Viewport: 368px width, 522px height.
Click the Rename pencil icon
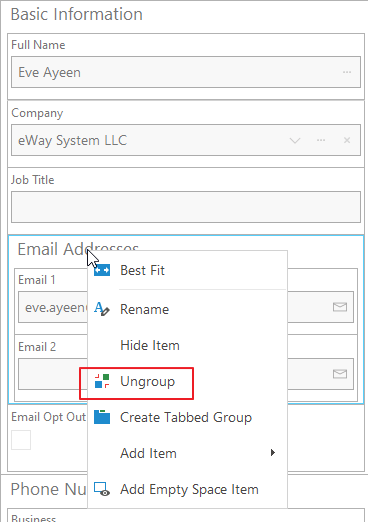[x=102, y=309]
